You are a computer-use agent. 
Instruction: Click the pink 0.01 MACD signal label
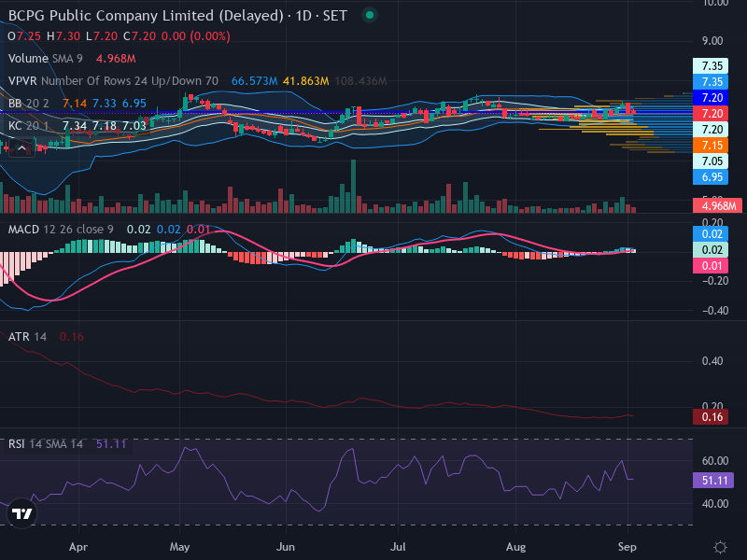711,266
